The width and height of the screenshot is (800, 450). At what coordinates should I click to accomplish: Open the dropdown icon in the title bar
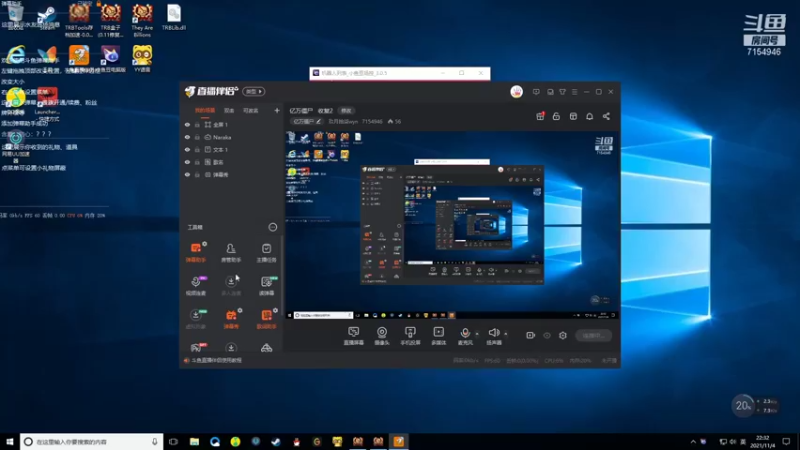pos(562,92)
